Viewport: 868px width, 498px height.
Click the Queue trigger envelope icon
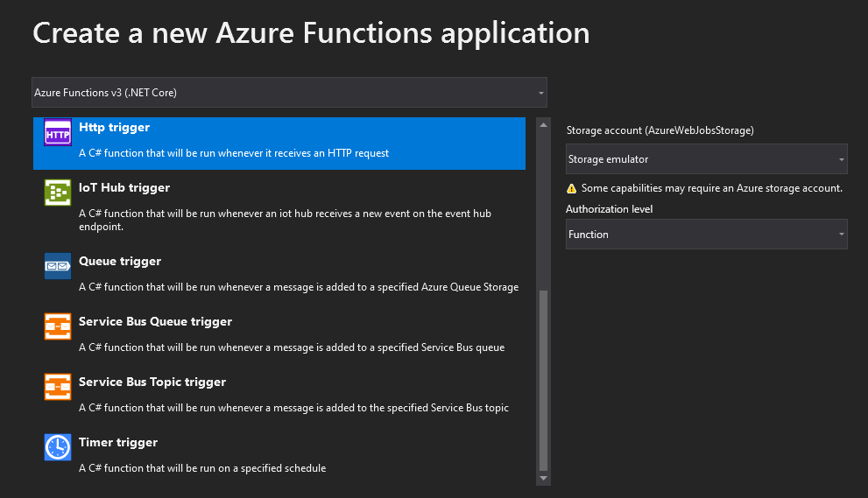coord(58,266)
